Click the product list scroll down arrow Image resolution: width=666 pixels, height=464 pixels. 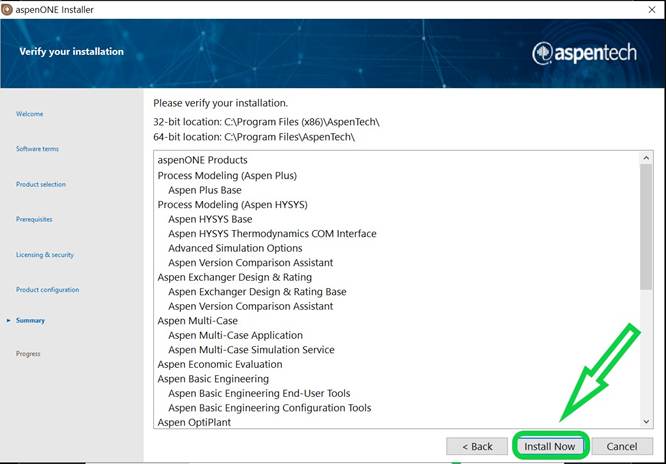point(646,422)
